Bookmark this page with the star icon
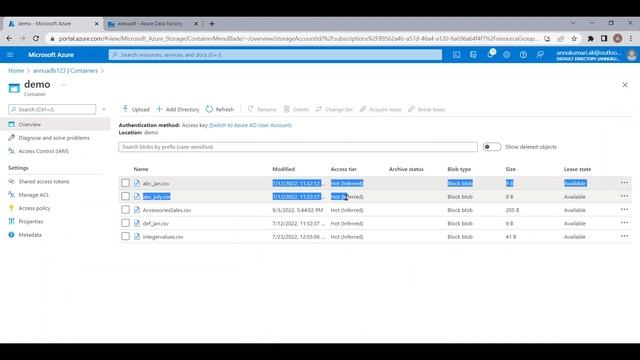640x360 pixels. point(574,38)
